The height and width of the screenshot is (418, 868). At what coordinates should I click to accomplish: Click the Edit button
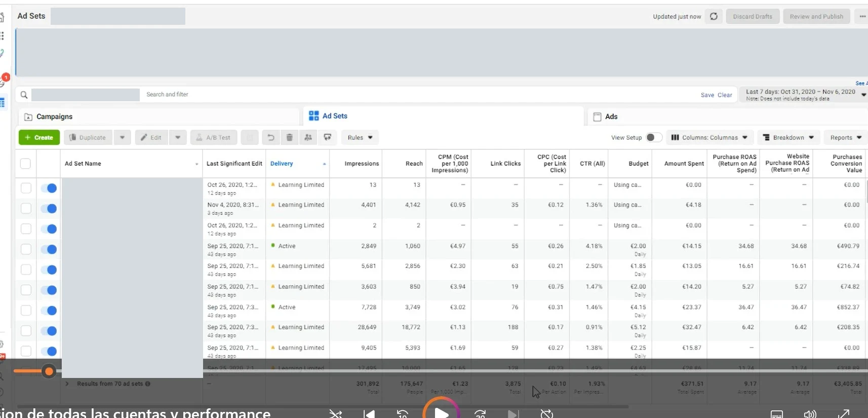(151, 137)
